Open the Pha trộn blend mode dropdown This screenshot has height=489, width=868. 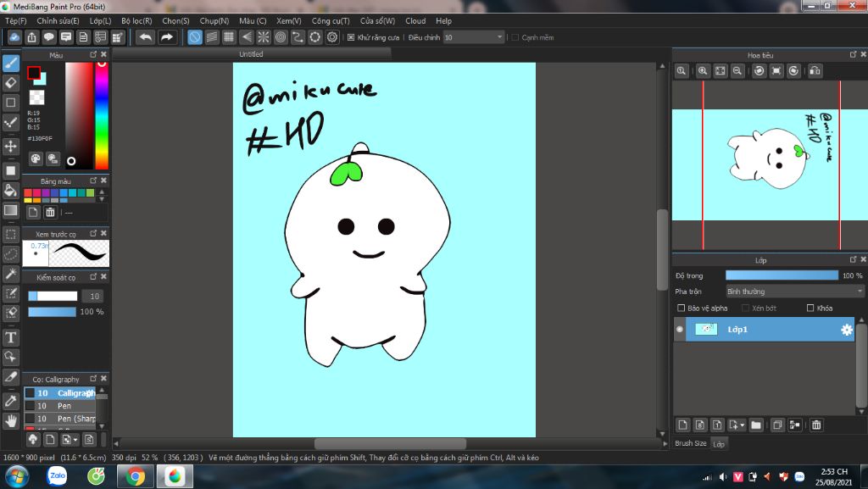tap(795, 291)
